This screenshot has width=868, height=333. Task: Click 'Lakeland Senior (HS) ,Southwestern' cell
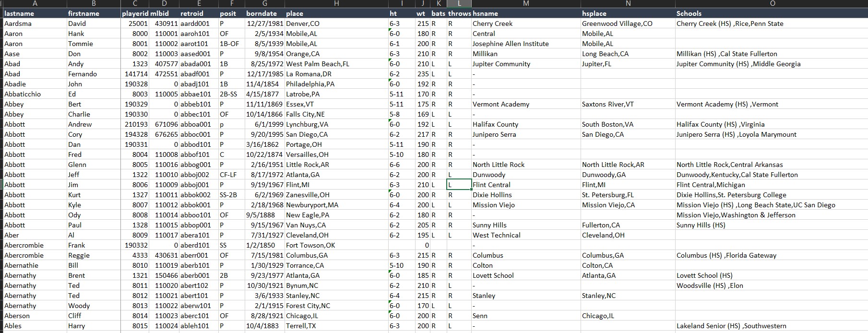[731, 326]
